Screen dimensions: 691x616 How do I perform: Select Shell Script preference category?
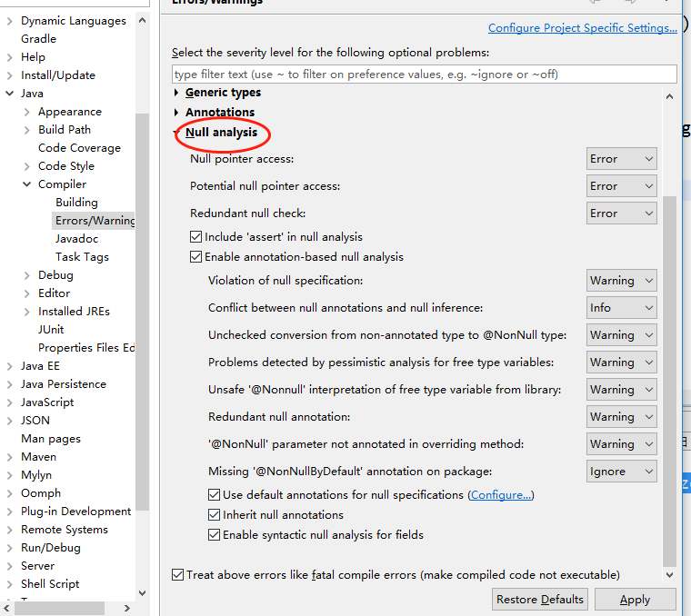coord(50,584)
